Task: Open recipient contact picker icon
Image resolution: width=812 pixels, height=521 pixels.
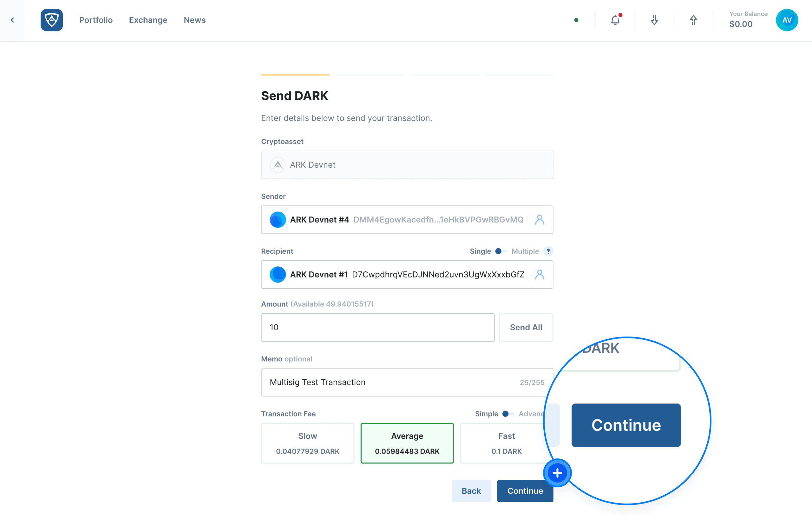Action: tap(539, 274)
